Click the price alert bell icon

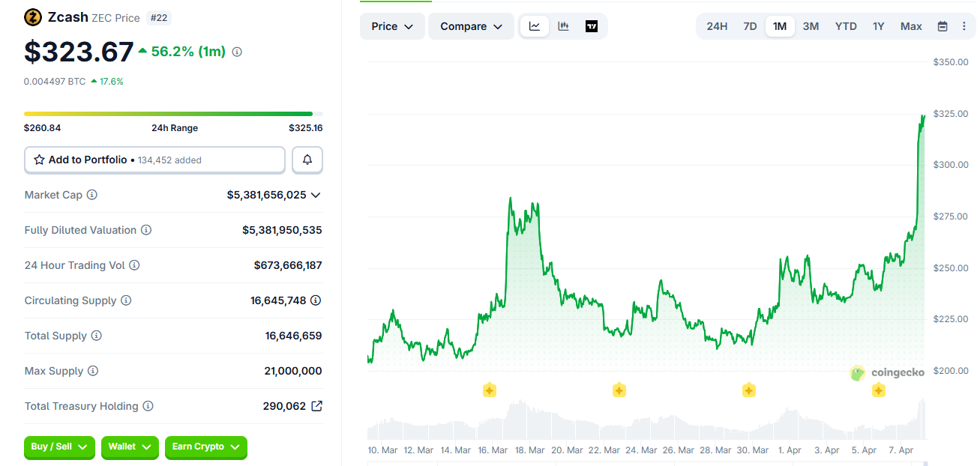tap(307, 160)
